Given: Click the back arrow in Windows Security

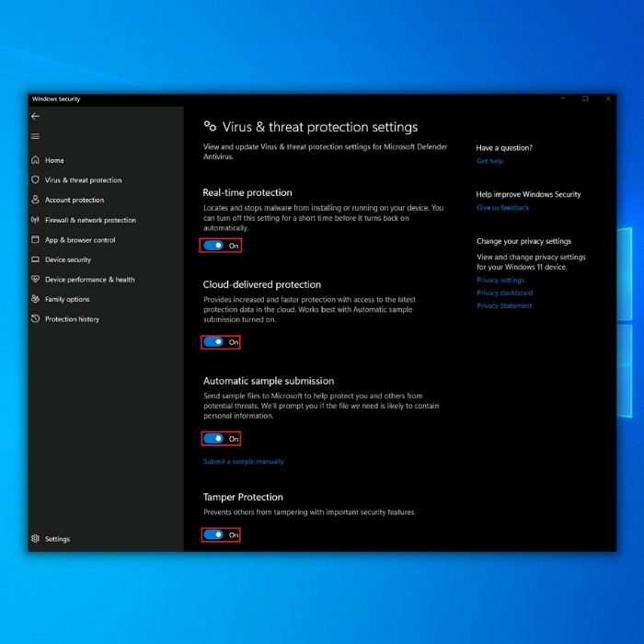Looking at the screenshot, I should [x=35, y=116].
